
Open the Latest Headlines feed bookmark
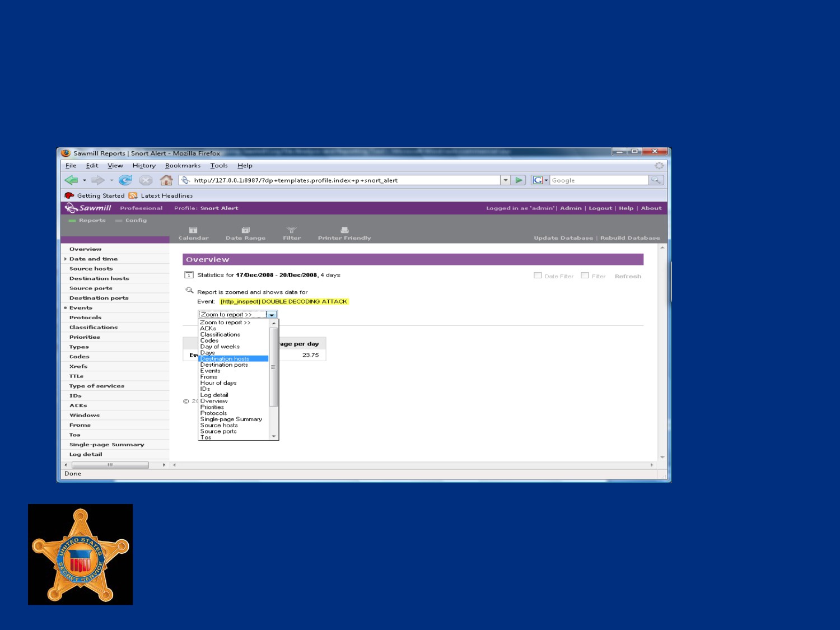point(161,195)
